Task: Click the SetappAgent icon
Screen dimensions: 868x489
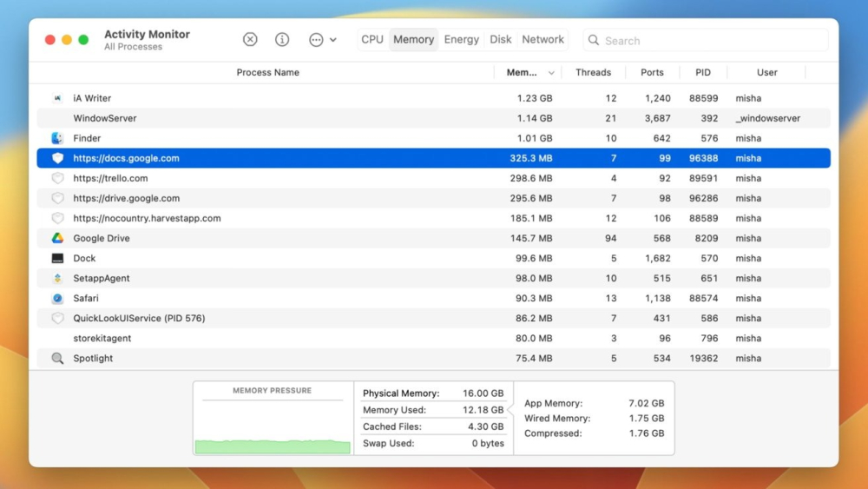Action: point(57,278)
